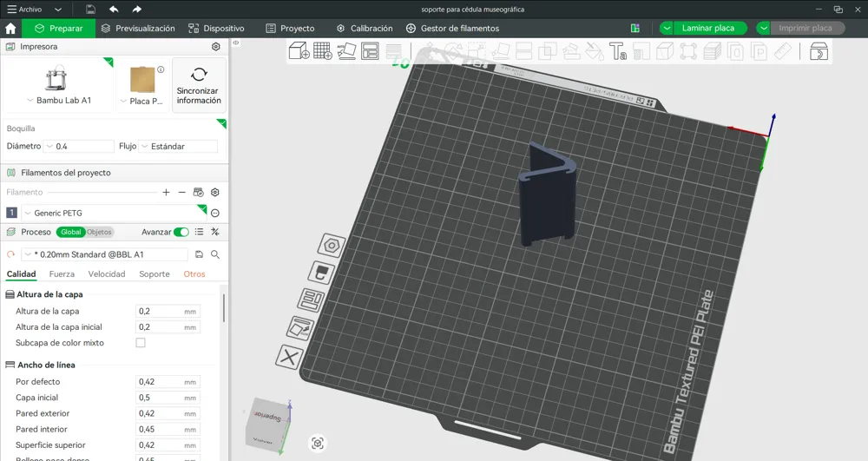Toggle the Avanzar advanced mode switch

click(x=181, y=232)
